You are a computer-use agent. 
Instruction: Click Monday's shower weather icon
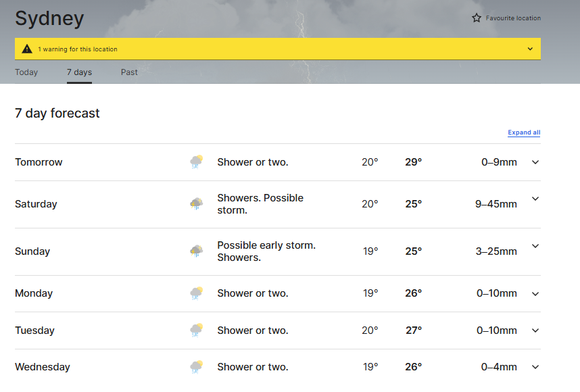click(197, 293)
